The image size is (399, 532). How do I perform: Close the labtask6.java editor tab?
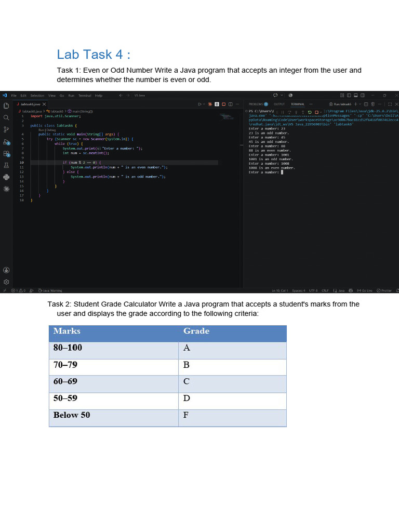(x=44, y=104)
